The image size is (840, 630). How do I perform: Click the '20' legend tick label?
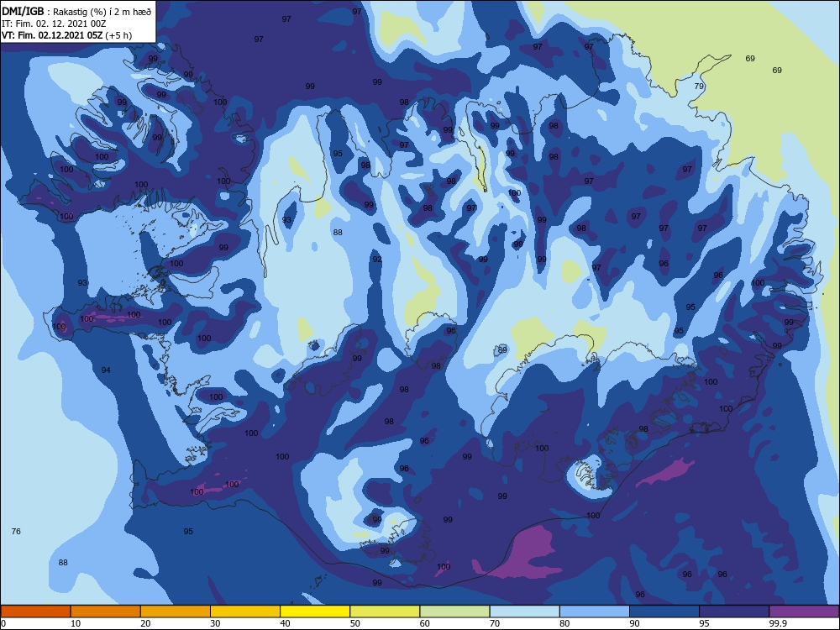[x=145, y=623]
